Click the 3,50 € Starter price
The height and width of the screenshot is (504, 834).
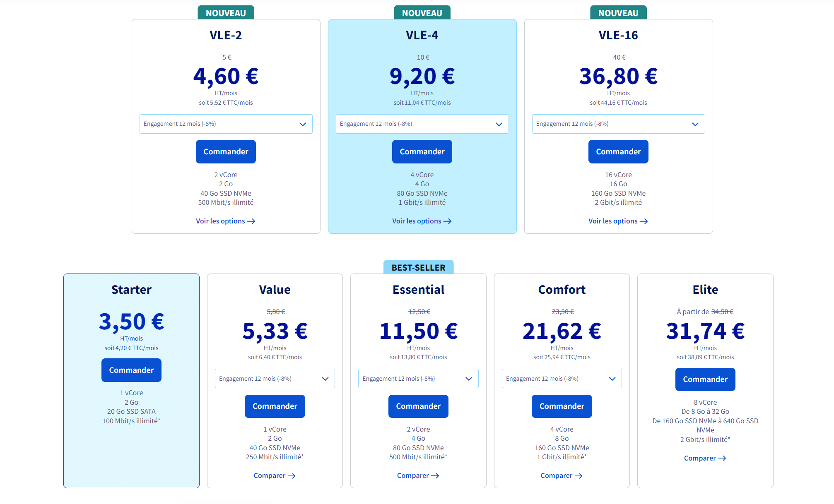[x=131, y=322]
